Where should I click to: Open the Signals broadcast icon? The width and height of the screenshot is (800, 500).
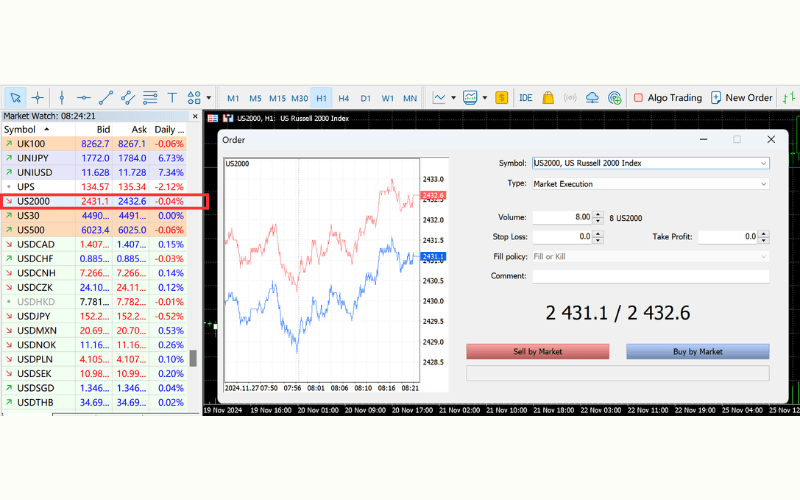570,97
